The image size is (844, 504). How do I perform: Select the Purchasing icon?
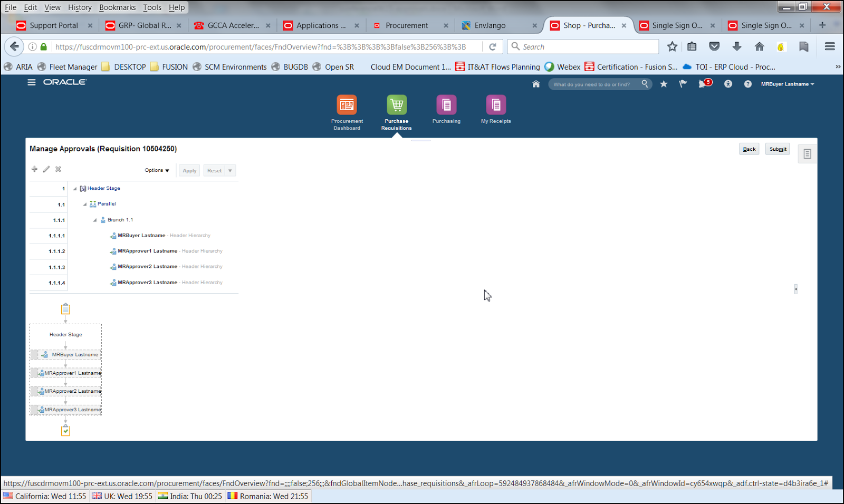coord(446,105)
